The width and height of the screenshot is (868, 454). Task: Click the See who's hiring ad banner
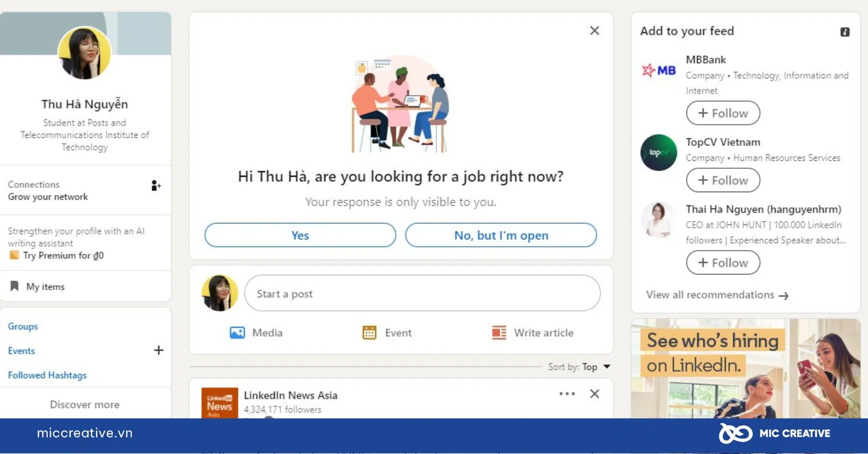pos(745,368)
